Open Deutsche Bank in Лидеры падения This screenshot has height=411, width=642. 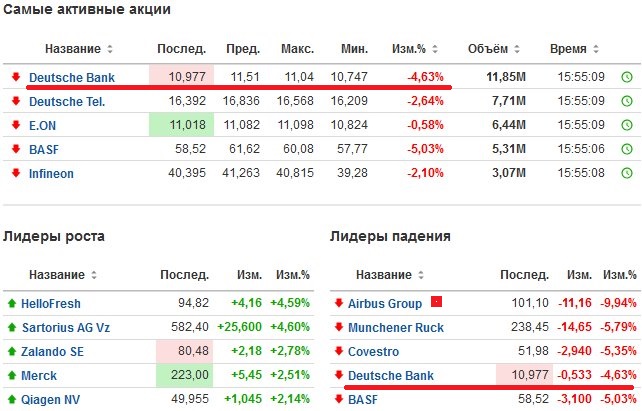pyautogui.click(x=391, y=375)
